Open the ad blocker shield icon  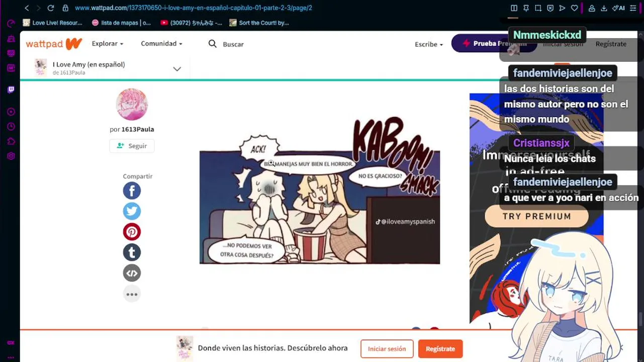(550, 8)
